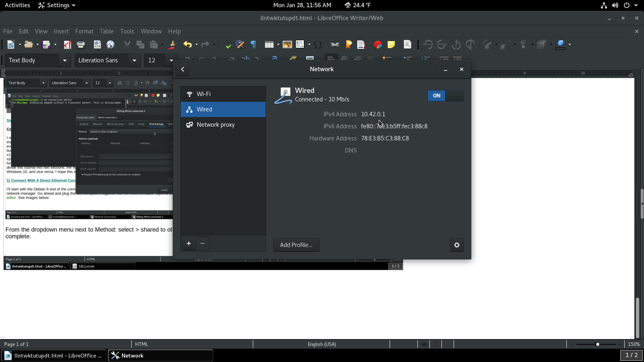This screenshot has width=644, height=362.
Task: Expand the font size 12 dropdown
Action: coord(171,60)
